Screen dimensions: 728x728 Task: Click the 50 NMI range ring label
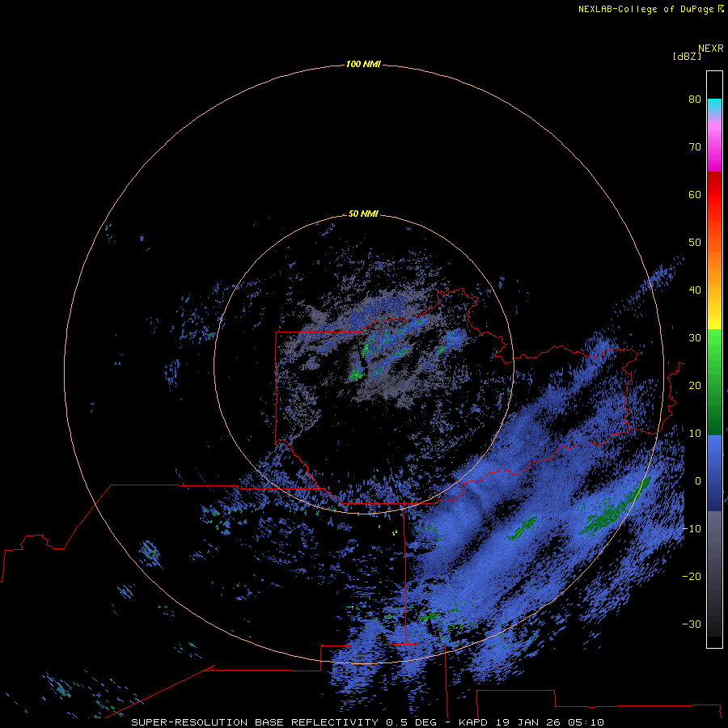[x=363, y=214]
